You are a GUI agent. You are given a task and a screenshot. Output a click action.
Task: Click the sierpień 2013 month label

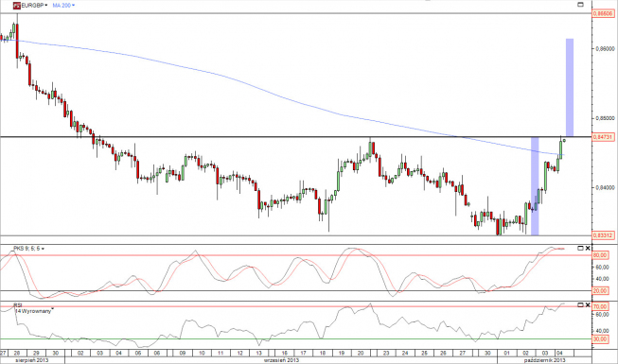[x=32, y=360]
